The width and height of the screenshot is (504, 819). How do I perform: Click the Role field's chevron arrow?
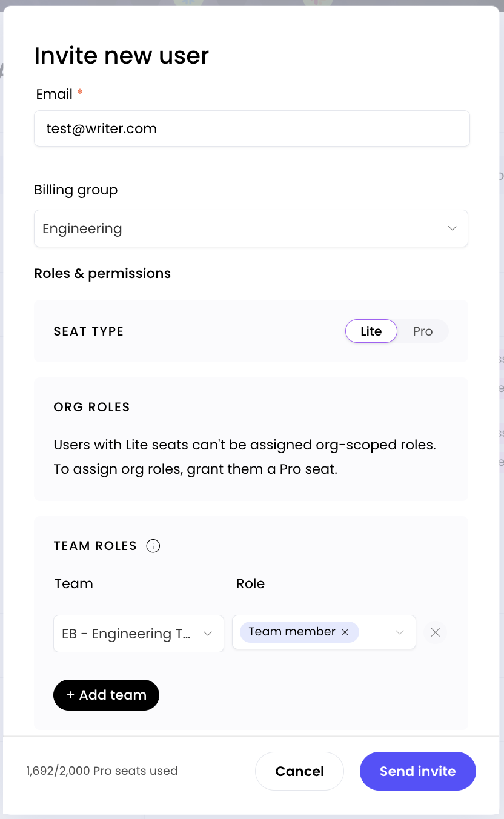pyautogui.click(x=400, y=632)
